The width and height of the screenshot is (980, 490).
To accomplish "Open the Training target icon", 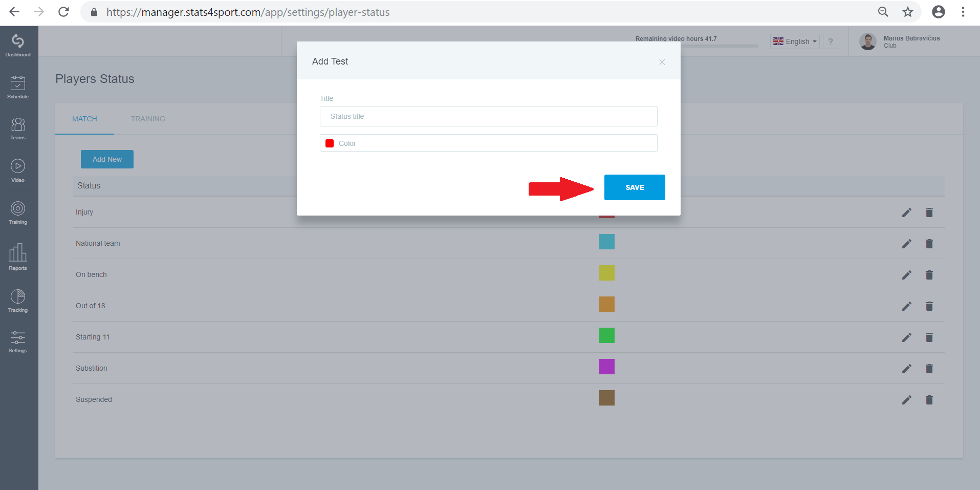I will coord(18,208).
